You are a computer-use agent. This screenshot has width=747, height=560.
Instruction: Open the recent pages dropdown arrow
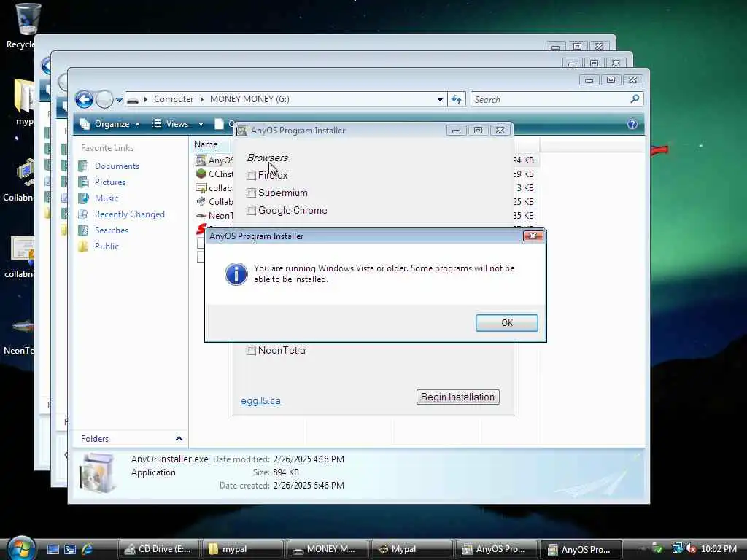click(x=119, y=100)
